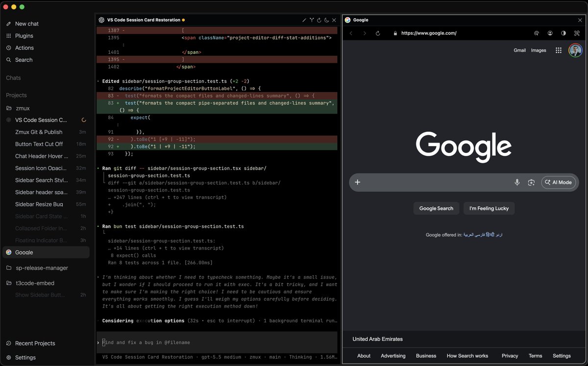Click the Google account avatar
Image resolution: width=588 pixels, height=366 pixels.
pos(575,50)
